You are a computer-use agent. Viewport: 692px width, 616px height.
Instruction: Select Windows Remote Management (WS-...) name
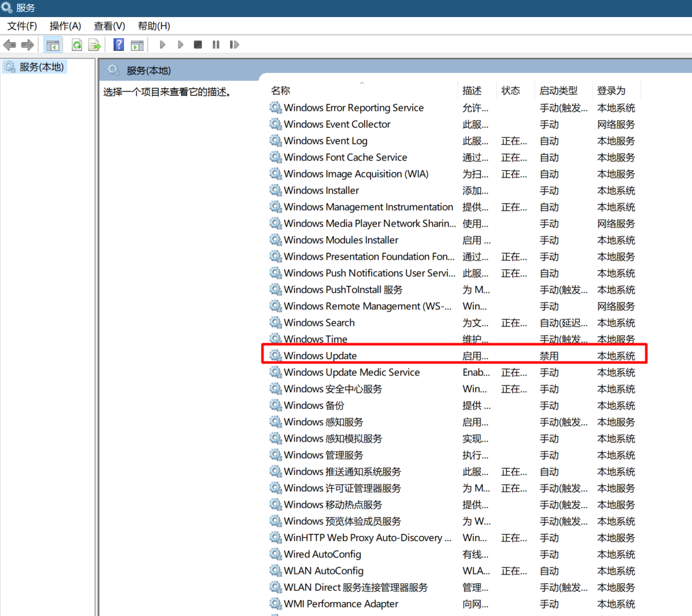point(367,306)
